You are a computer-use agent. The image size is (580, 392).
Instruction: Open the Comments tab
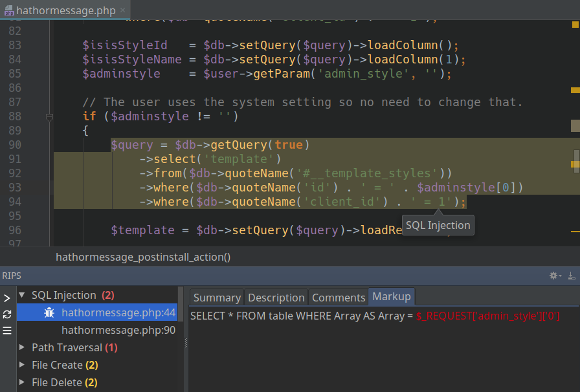pyautogui.click(x=339, y=298)
